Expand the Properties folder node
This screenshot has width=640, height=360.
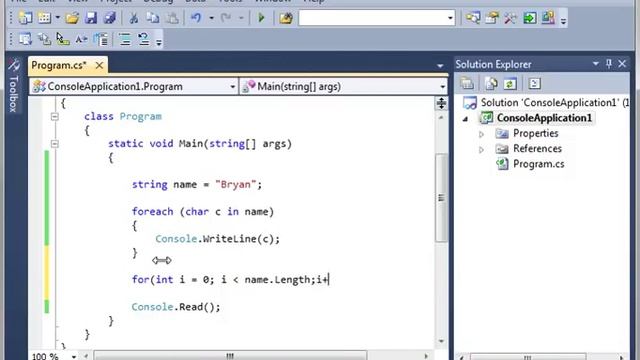click(481, 134)
